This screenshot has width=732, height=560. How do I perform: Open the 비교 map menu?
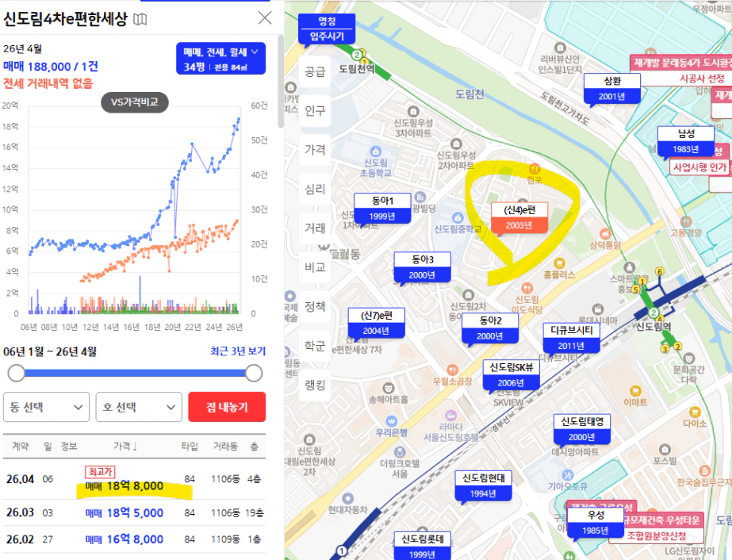(x=315, y=267)
